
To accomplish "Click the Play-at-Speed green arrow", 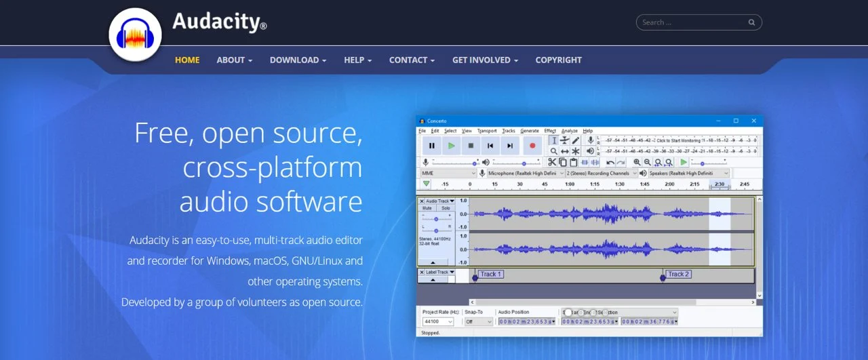I will pos(684,162).
